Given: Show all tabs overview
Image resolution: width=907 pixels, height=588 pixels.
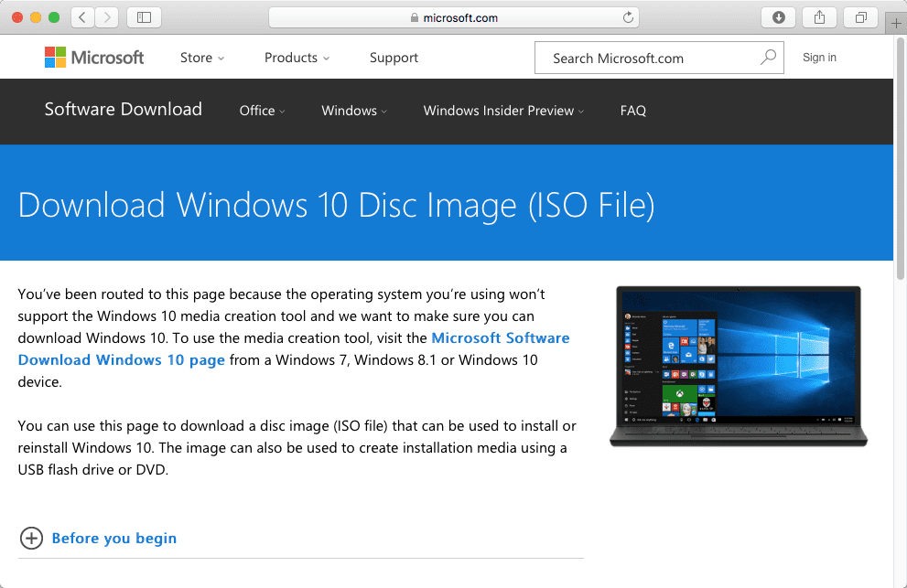Looking at the screenshot, I should pos(860,17).
